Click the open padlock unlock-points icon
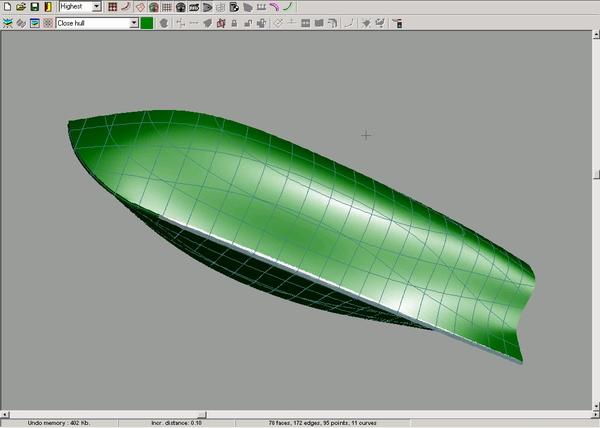The image size is (600, 428). pos(248,23)
